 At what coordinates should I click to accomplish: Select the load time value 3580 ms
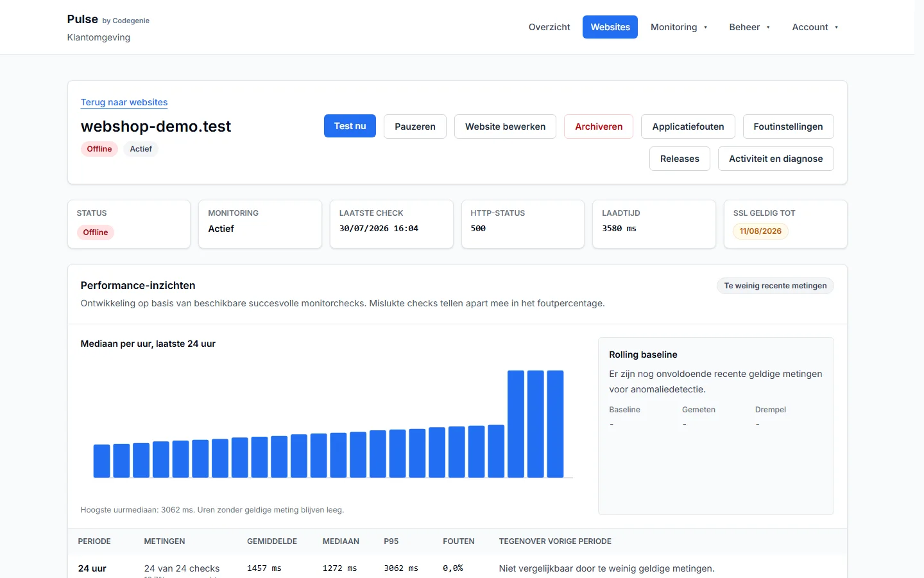click(x=619, y=229)
